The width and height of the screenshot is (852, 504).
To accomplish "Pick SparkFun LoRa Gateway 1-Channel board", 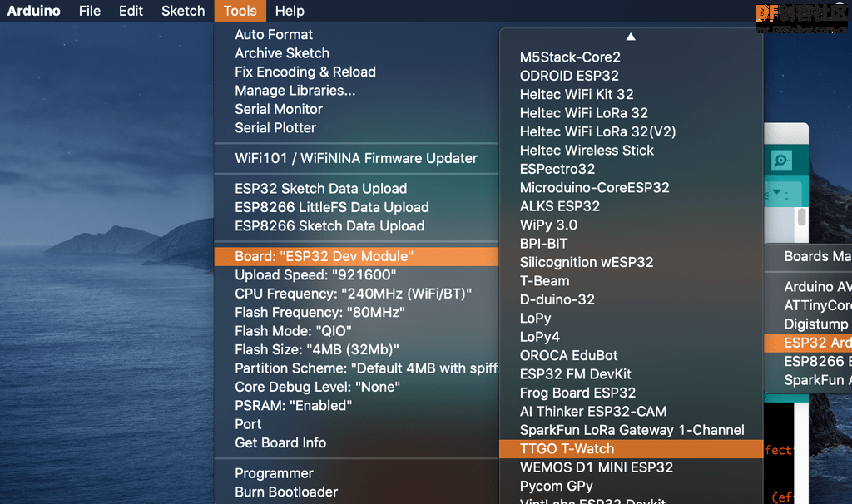I will click(632, 430).
